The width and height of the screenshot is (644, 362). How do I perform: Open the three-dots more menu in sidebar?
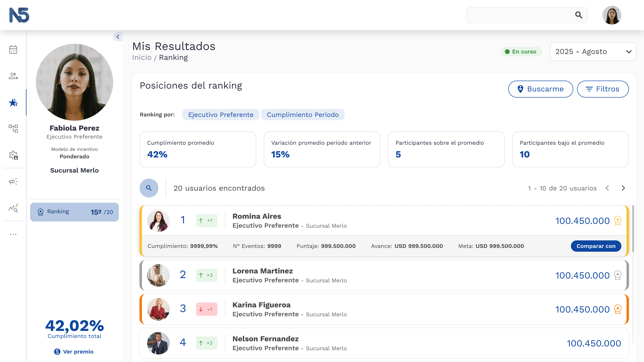[13, 234]
